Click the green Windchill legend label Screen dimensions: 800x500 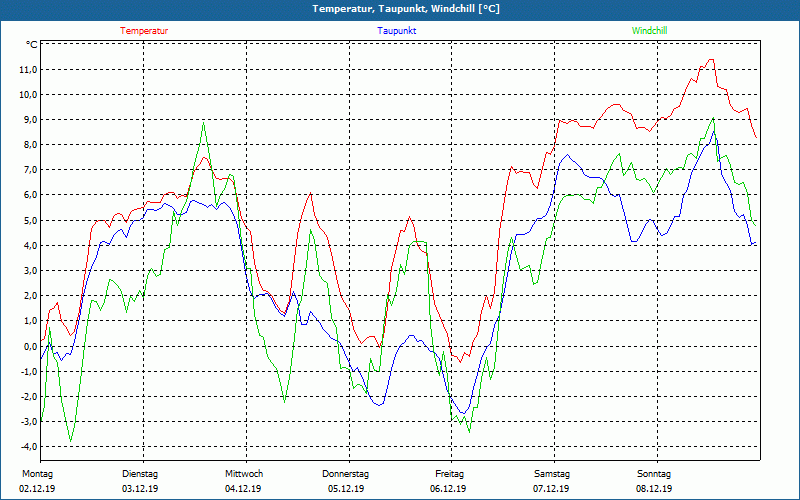(x=649, y=31)
